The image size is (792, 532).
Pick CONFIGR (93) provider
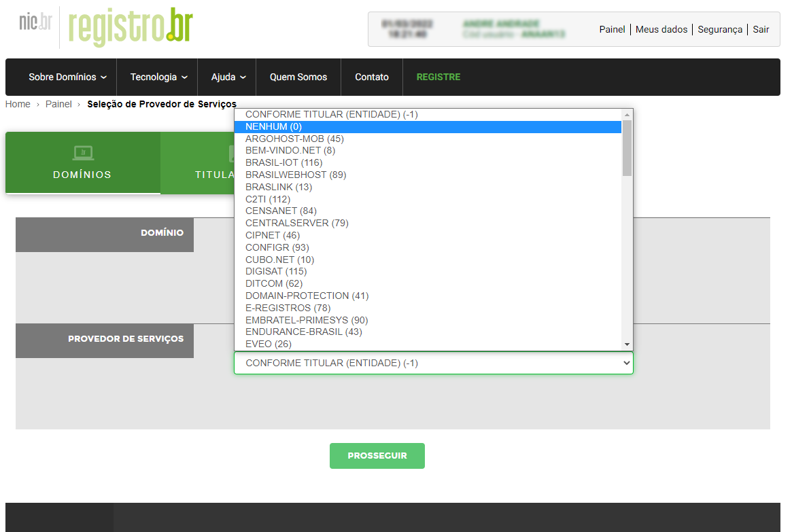pos(428,247)
